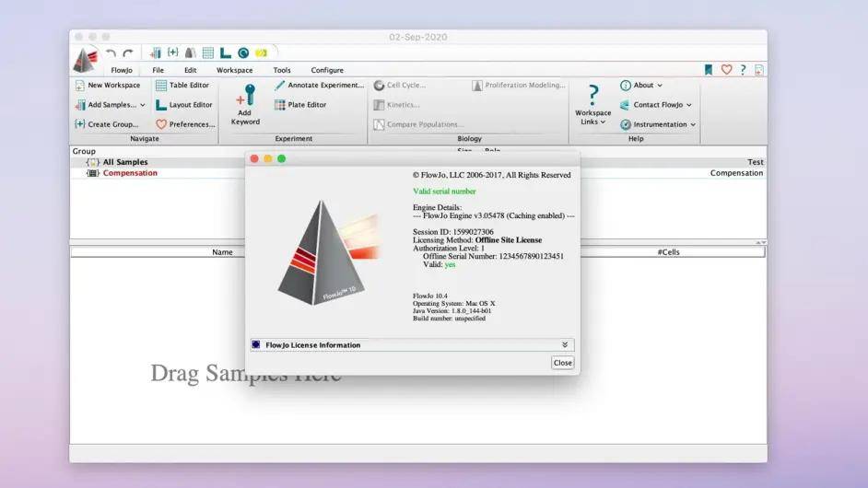Click the teal bookmark icon at top right
The image size is (868, 488).
(708, 70)
